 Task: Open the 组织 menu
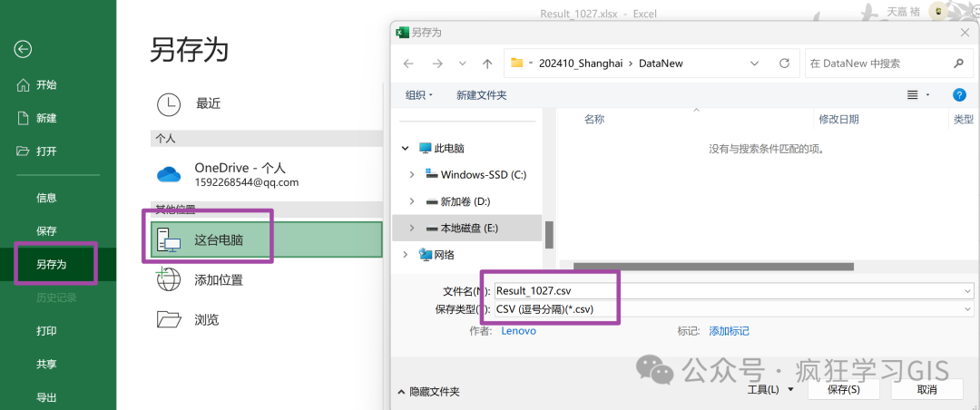tap(419, 95)
